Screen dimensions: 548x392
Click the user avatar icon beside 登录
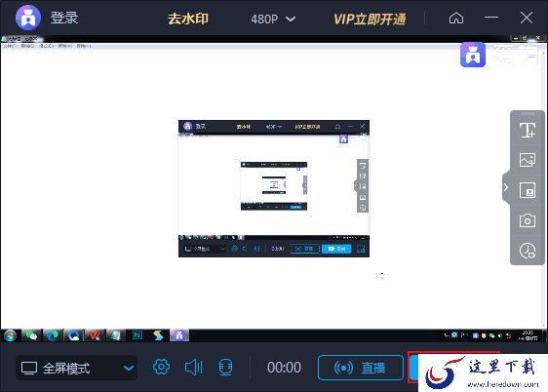pyautogui.click(x=28, y=18)
